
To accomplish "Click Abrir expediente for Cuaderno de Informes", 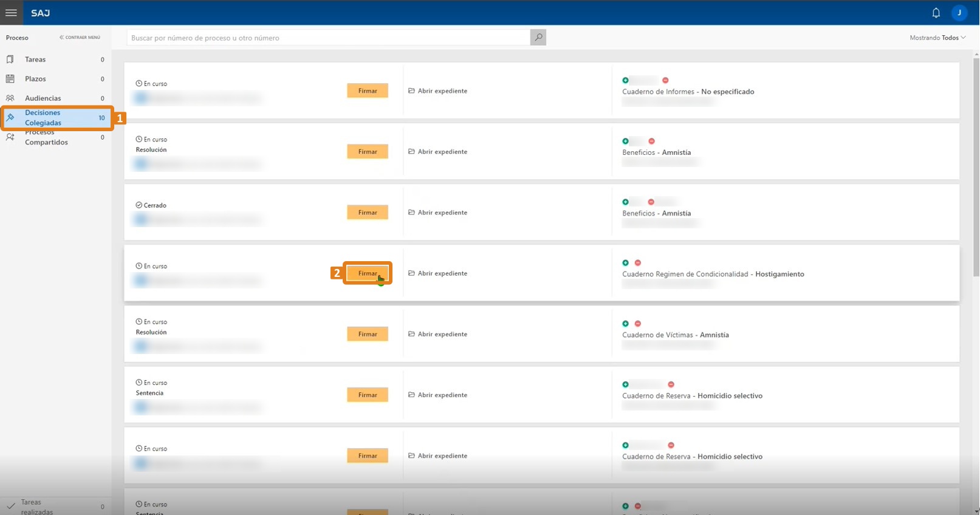I will 438,91.
